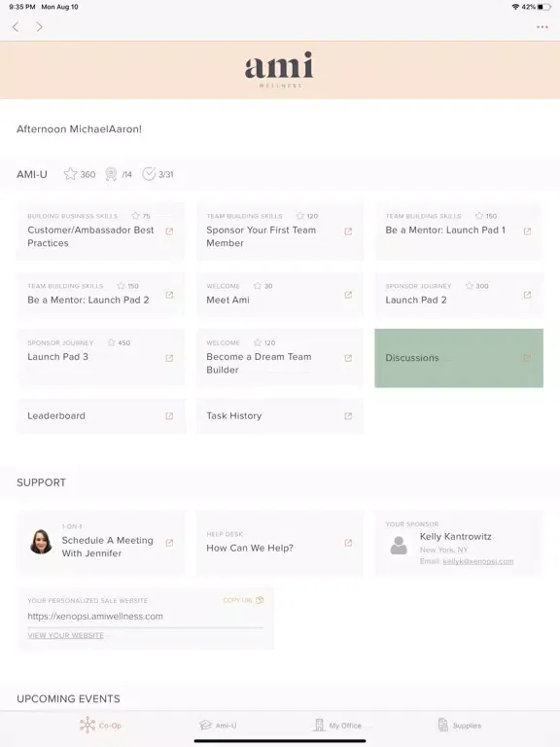Open the Discussions card
Screen dimensions: 560x747
[x=459, y=358]
